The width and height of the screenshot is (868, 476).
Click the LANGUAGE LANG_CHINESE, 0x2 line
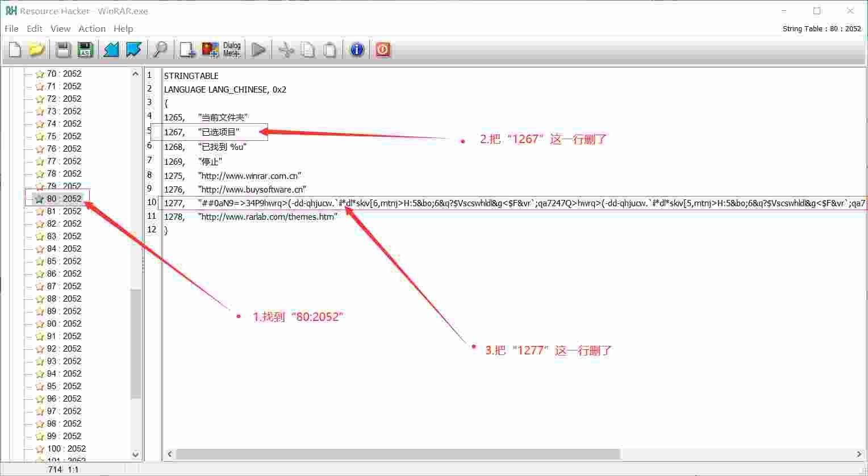point(225,90)
